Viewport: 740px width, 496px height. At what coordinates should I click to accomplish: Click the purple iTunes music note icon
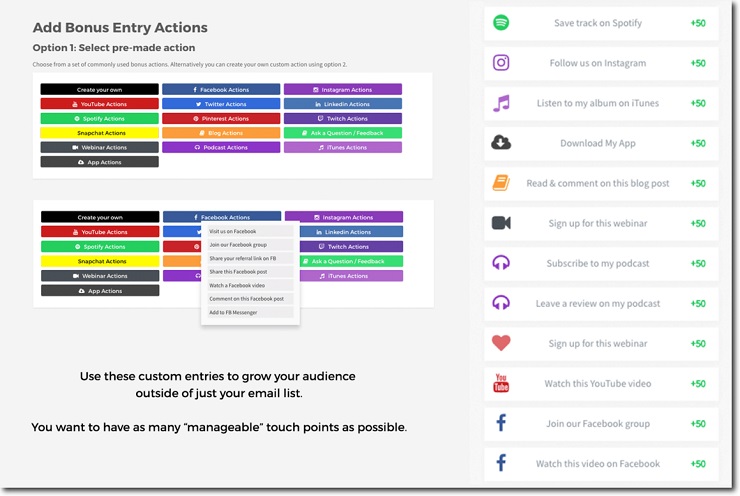coord(501,103)
